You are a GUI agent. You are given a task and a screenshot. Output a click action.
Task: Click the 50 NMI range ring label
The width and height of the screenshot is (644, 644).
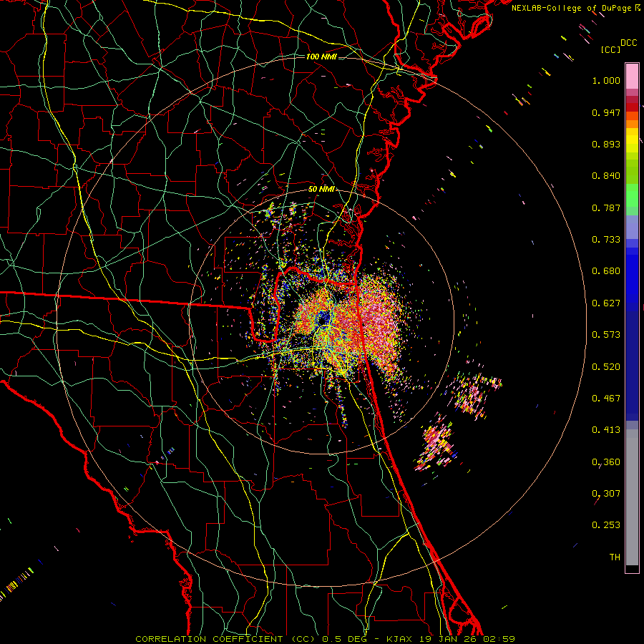click(321, 190)
